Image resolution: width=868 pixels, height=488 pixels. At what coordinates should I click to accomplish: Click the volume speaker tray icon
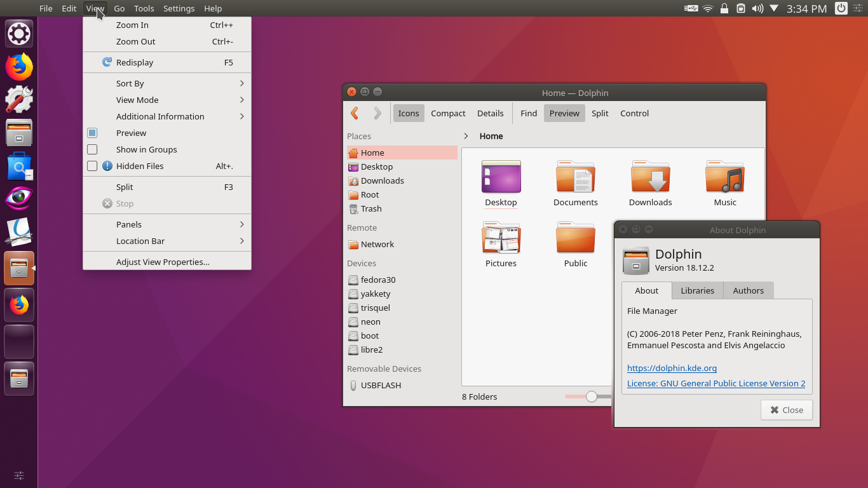(x=757, y=8)
